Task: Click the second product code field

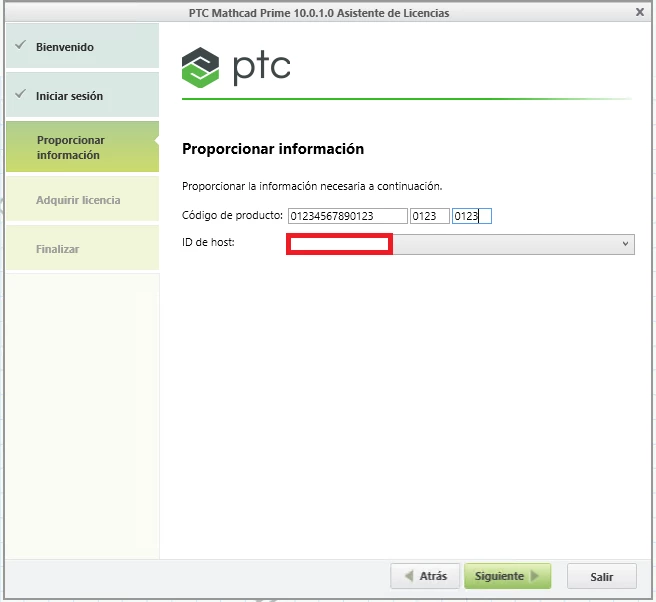Action: (x=430, y=216)
